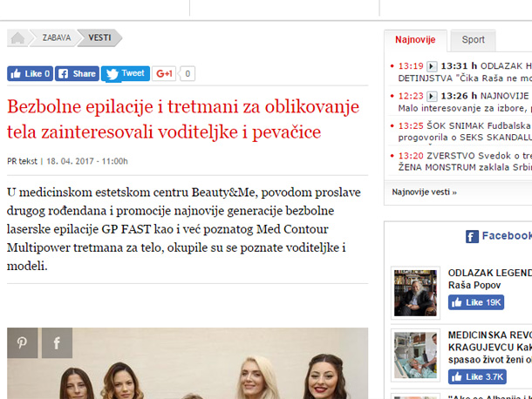Click the home icon in breadcrumb
Image resolution: width=532 pixels, height=399 pixels.
pyautogui.click(x=17, y=37)
